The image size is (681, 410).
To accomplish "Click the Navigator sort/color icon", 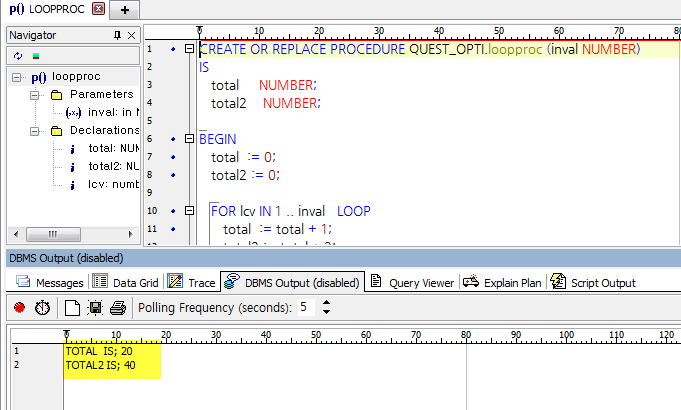I will (x=36, y=55).
